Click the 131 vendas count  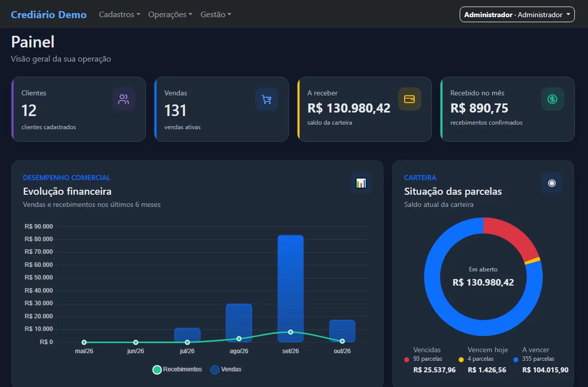(175, 110)
